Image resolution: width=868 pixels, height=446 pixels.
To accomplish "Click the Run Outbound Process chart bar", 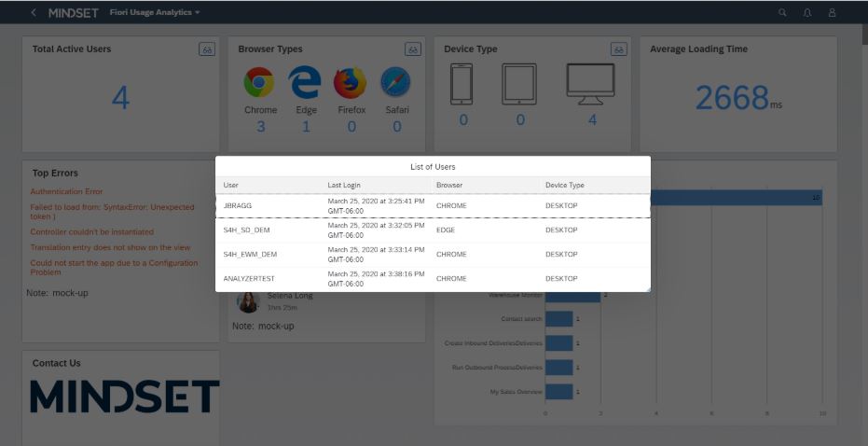I will click(x=559, y=368).
